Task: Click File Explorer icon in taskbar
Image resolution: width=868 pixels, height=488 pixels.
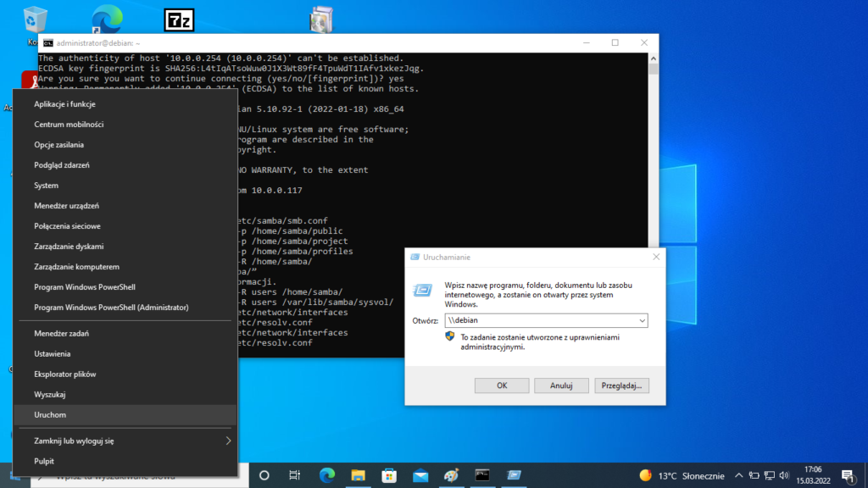Action: 358,475
